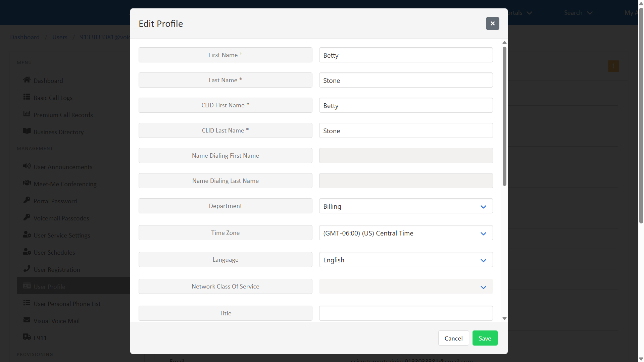This screenshot has width=644, height=362.
Task: Click the Business Directory book icon
Action: (x=27, y=131)
